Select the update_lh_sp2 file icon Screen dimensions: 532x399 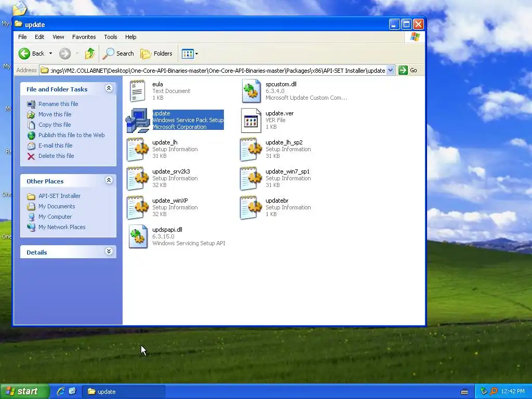[251, 149]
